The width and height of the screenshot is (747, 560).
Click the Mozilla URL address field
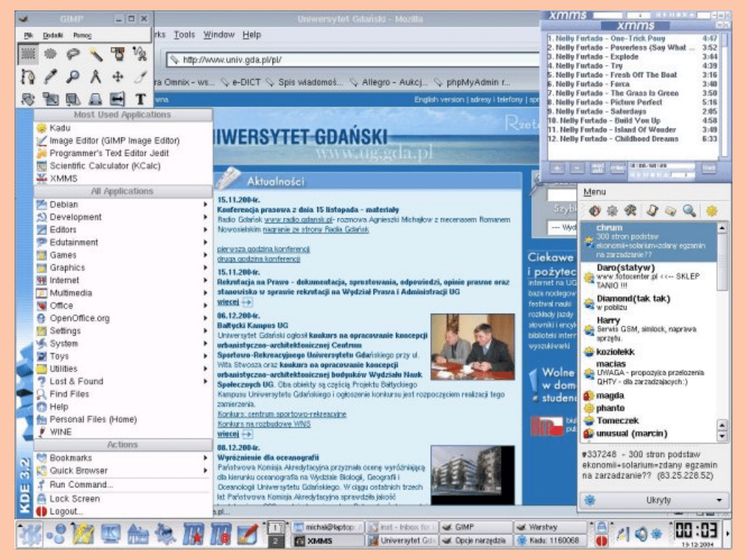pyautogui.click(x=353, y=59)
